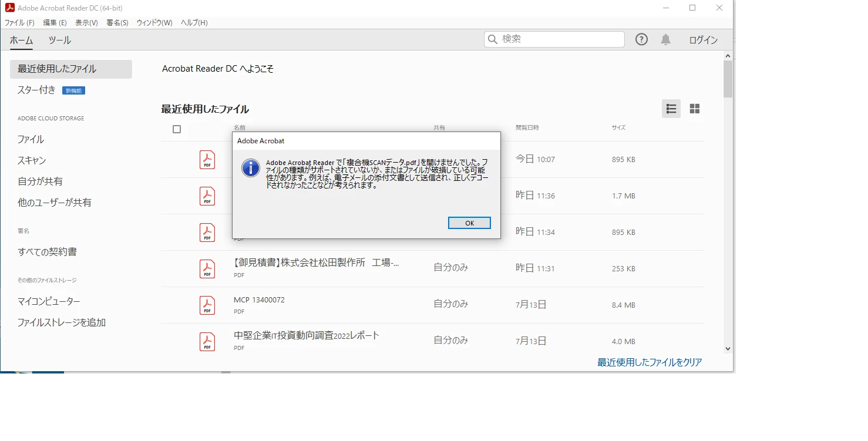Click PDF icon of 中堅企業IT投資動向調査2022レポート

point(207,342)
